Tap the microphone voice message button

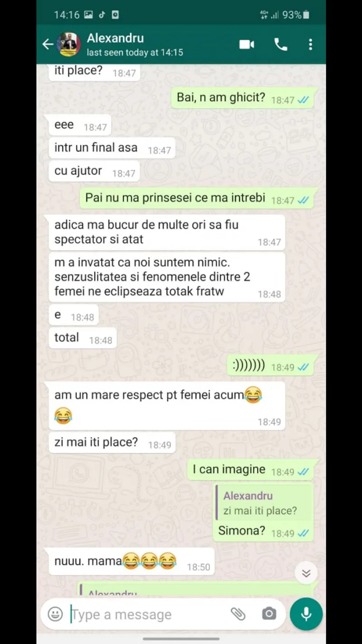306,614
